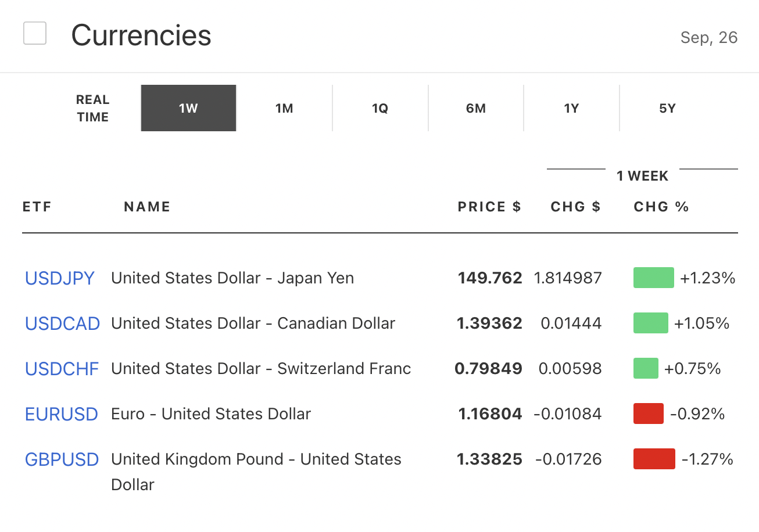Switch to the 1Q tab

[x=380, y=109]
